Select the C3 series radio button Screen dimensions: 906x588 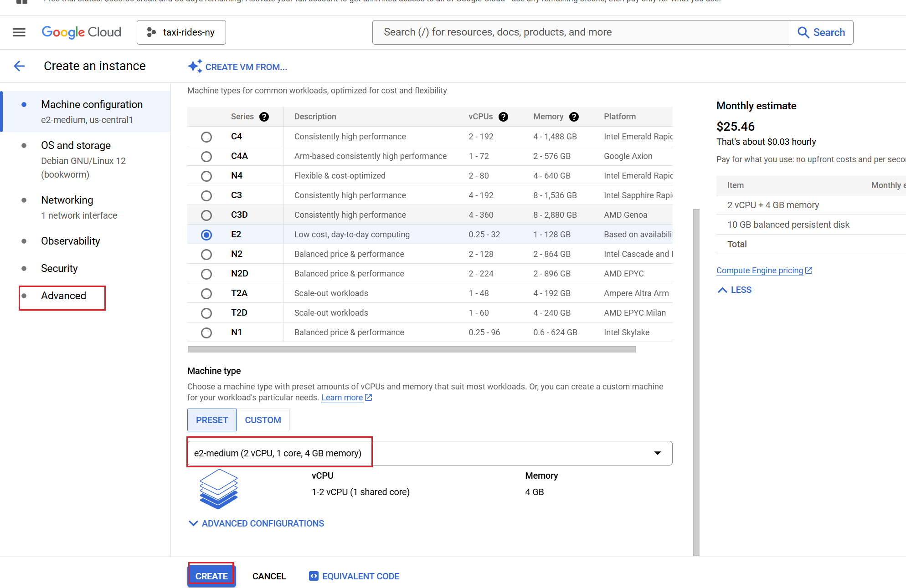(206, 195)
